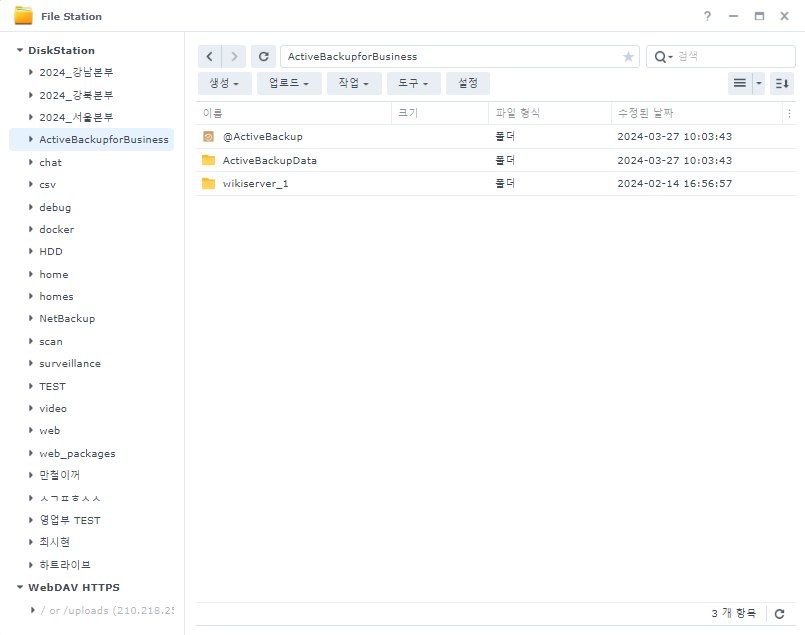Select NetBackup in the tree

pos(67,318)
